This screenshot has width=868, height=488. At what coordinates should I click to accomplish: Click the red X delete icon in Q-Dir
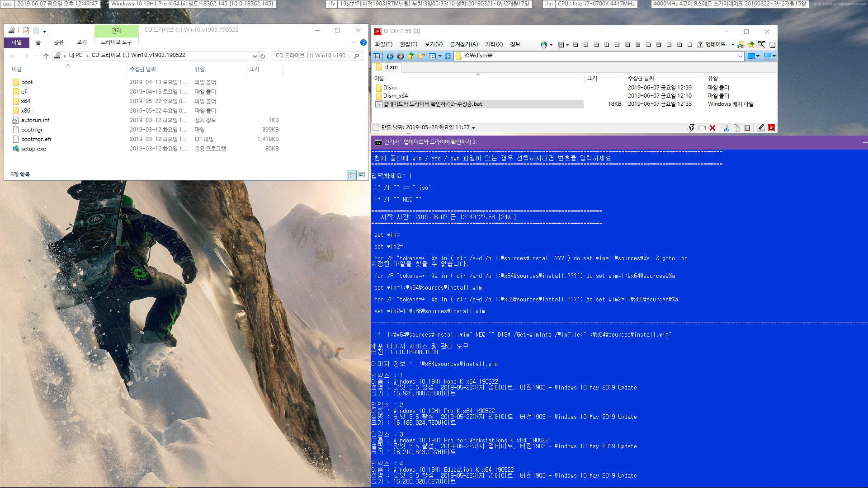(712, 128)
